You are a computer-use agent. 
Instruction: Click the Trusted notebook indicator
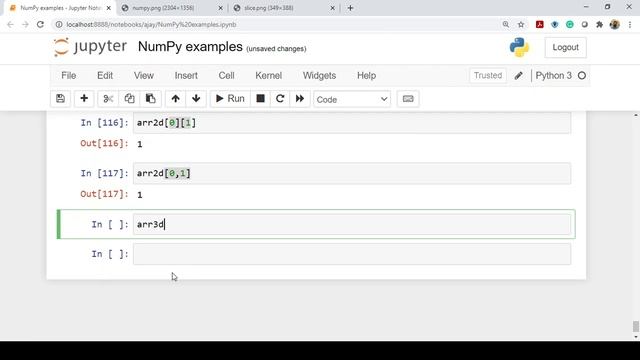488,76
